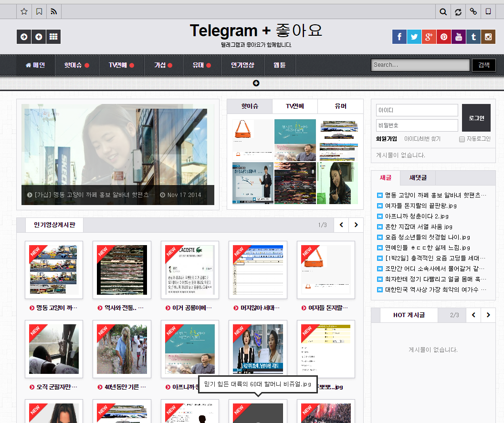Go to previous page of HOT 게시글
The width and height of the screenshot is (504, 423).
coord(473,315)
